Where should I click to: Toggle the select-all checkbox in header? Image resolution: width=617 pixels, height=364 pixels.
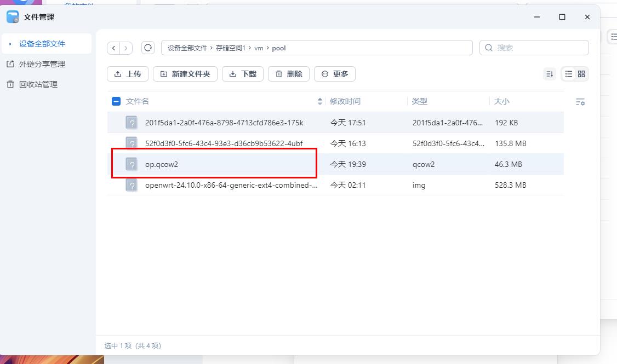(116, 101)
